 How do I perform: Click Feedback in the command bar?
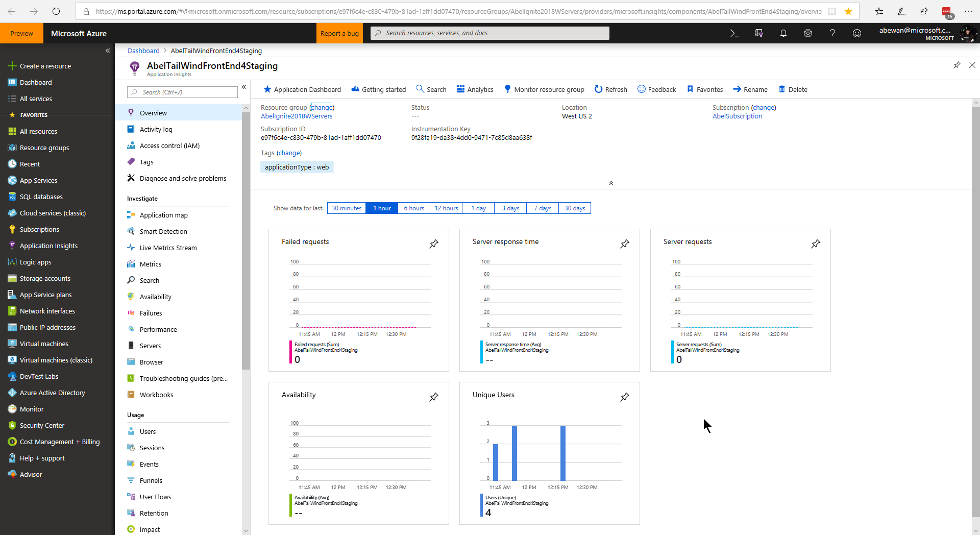(x=657, y=89)
